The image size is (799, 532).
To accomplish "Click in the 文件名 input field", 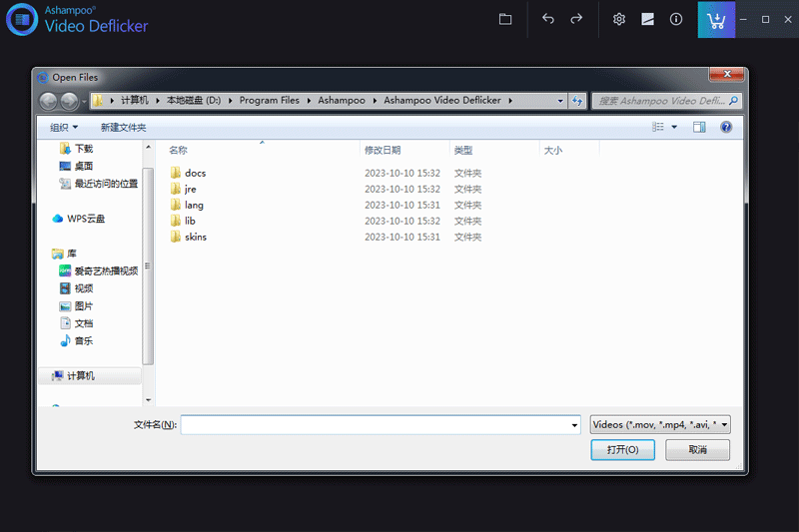I will click(x=376, y=425).
